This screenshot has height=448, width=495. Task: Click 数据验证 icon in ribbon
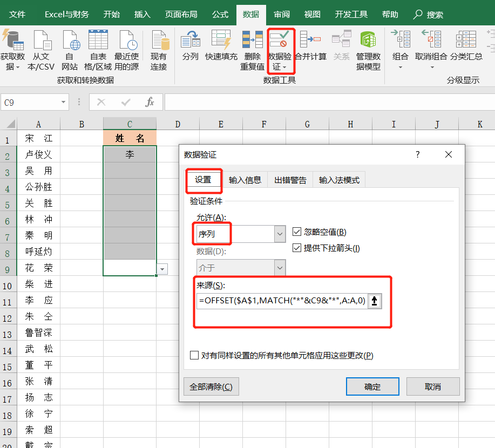280,39
